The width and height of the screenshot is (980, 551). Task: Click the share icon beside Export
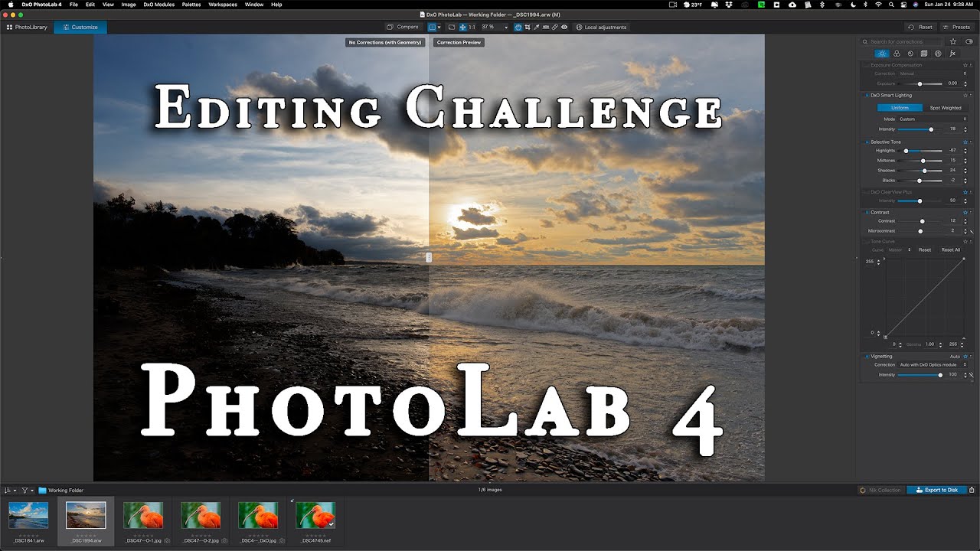972,490
